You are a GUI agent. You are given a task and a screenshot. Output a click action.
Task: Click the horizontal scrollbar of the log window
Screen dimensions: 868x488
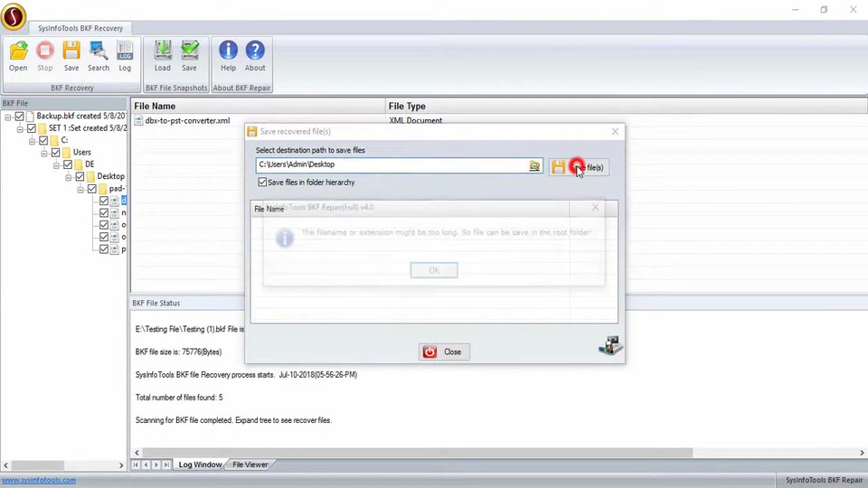pyautogui.click(x=418, y=453)
